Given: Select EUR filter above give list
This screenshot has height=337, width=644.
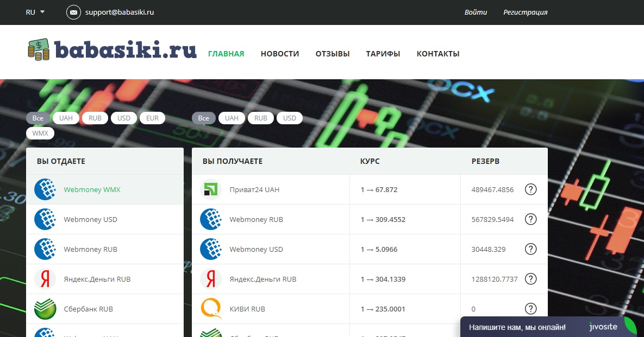Looking at the screenshot, I should (x=152, y=118).
